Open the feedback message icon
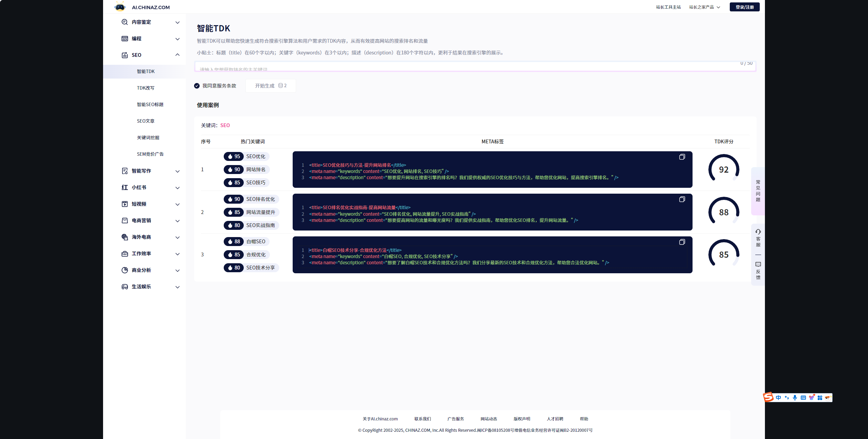 tap(758, 264)
